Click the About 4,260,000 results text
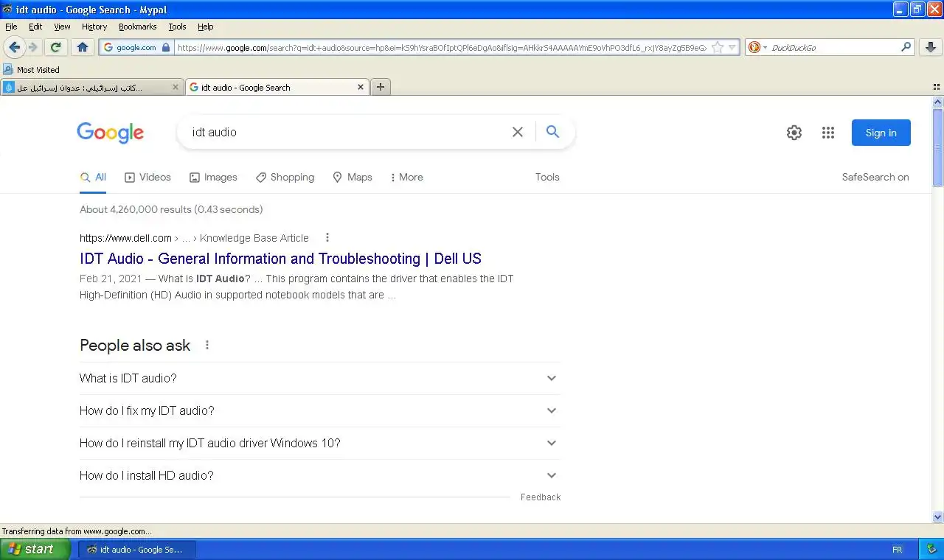 tap(171, 209)
